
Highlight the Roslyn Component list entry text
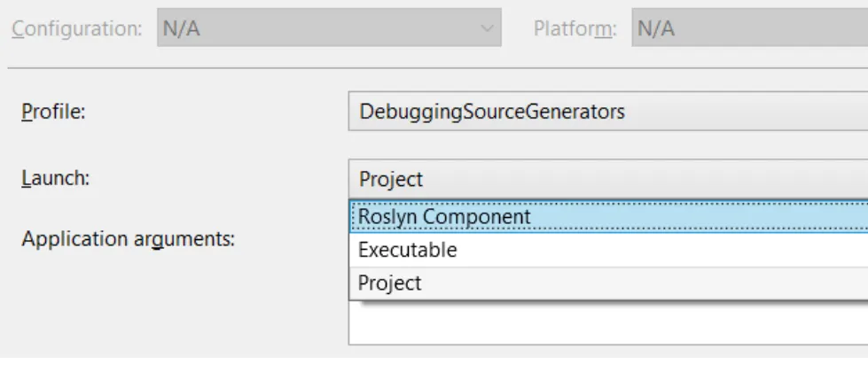coord(444,216)
